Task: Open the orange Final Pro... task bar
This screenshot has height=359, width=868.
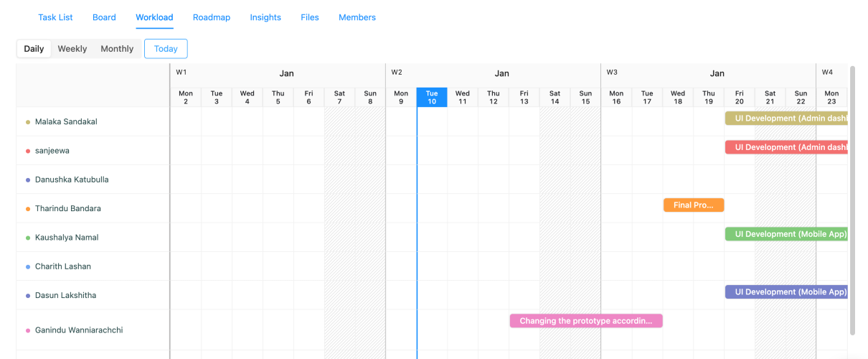Action: (694, 205)
